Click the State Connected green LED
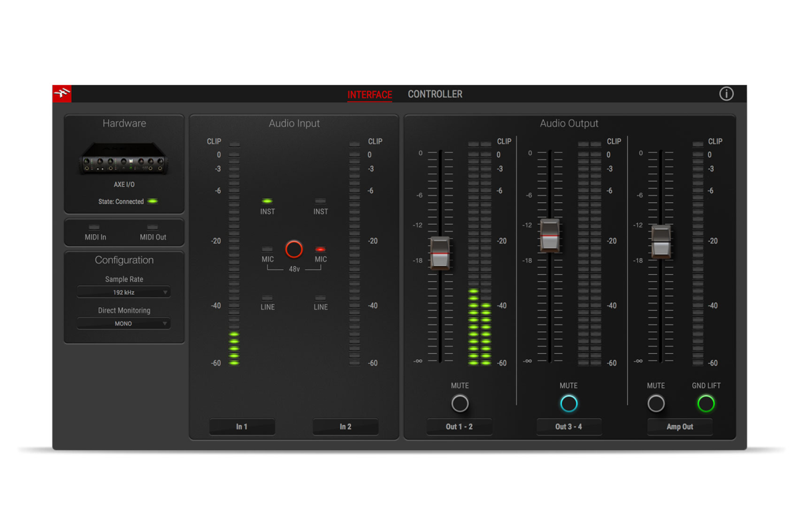 pos(152,201)
